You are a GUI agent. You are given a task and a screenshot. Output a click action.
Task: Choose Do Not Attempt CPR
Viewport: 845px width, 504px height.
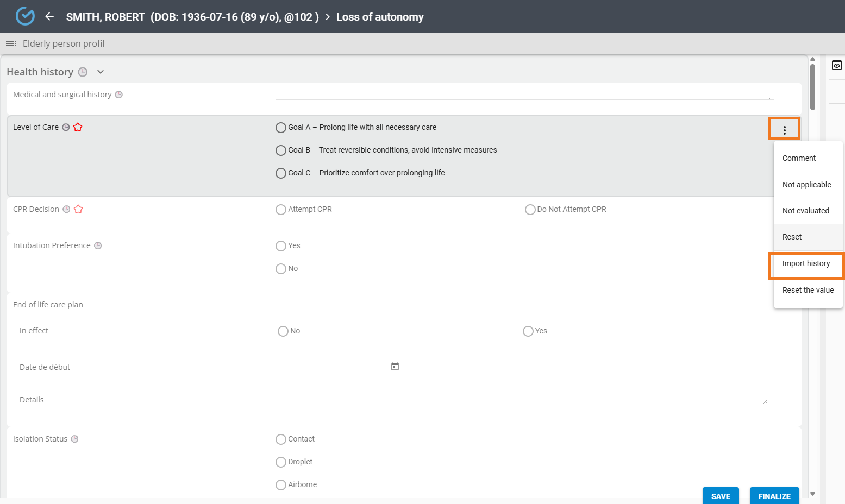click(530, 210)
